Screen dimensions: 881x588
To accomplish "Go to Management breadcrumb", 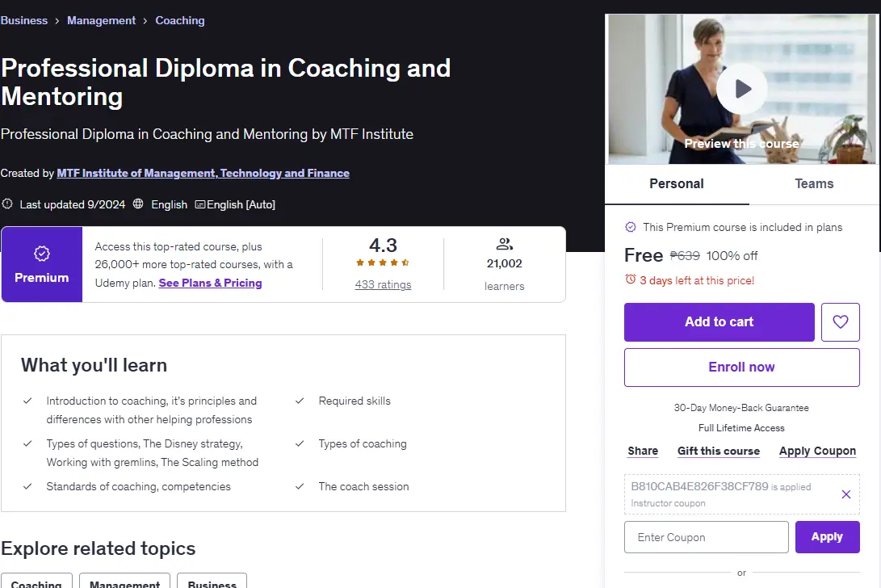I will click(101, 20).
